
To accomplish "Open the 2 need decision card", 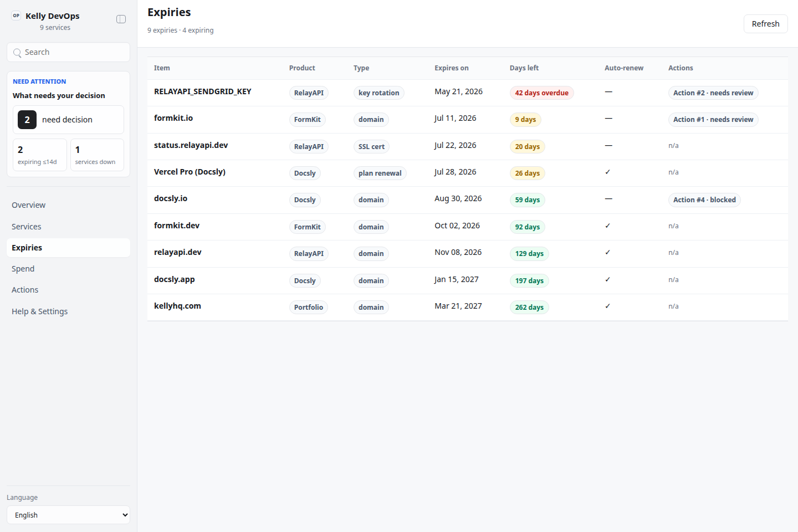I will pyautogui.click(x=68, y=120).
